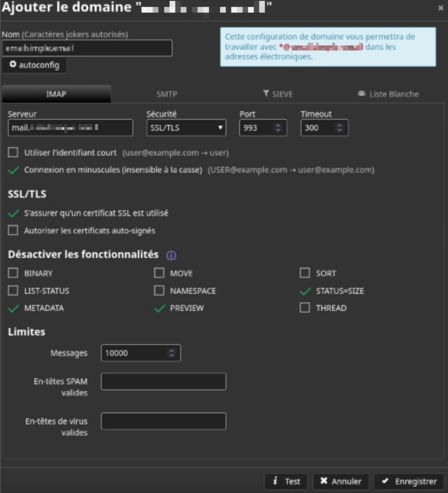
Task: Uncheck the METADATA feature checkbox
Action: [x=13, y=308]
